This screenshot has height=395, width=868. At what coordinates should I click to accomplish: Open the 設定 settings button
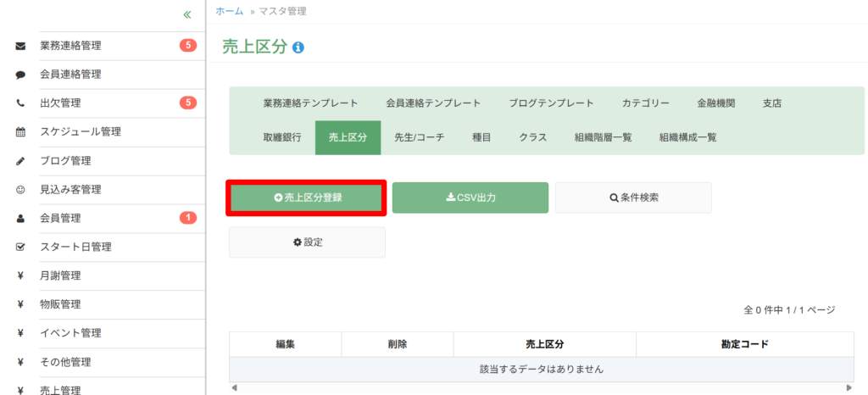click(x=307, y=242)
